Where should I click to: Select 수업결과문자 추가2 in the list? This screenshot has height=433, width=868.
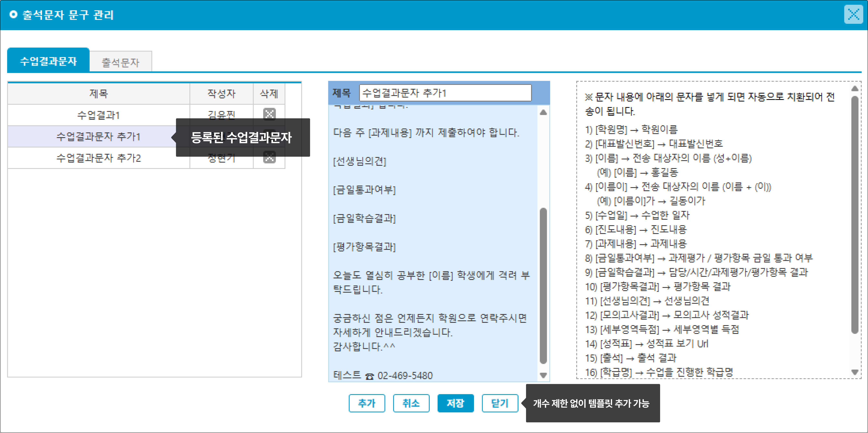[x=98, y=158]
